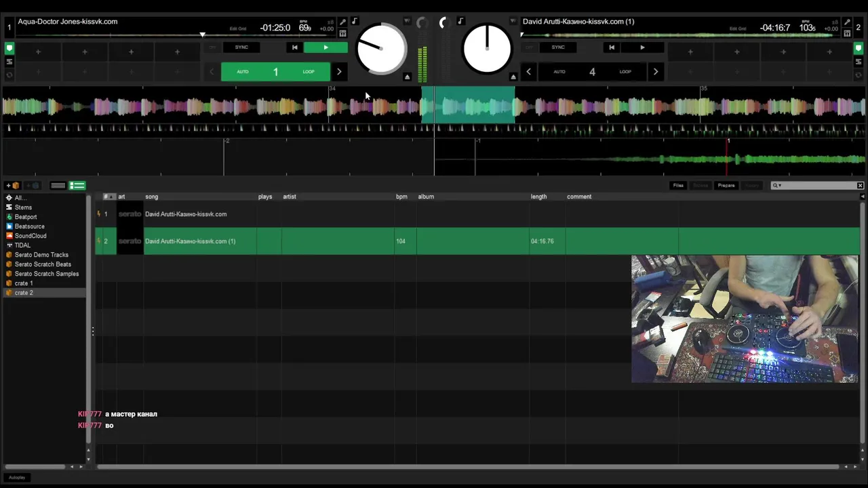The width and height of the screenshot is (868, 488).
Task: Jump to start of deck 1 track
Action: click(x=294, y=47)
